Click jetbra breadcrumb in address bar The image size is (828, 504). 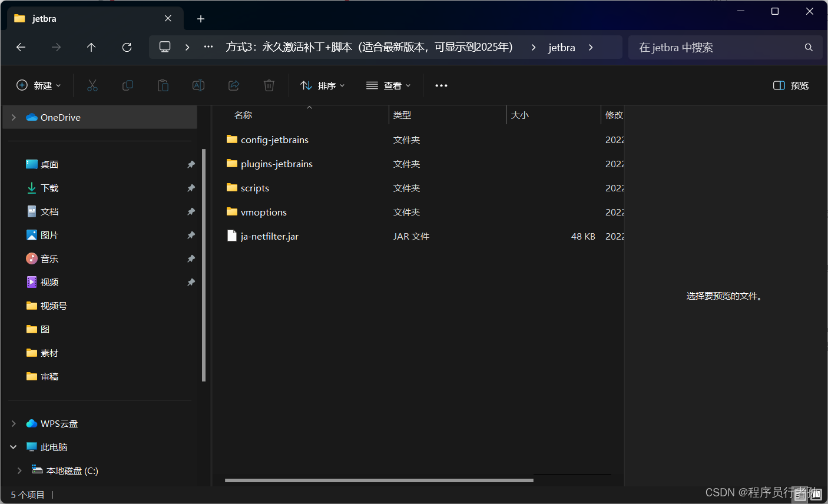[x=562, y=47]
